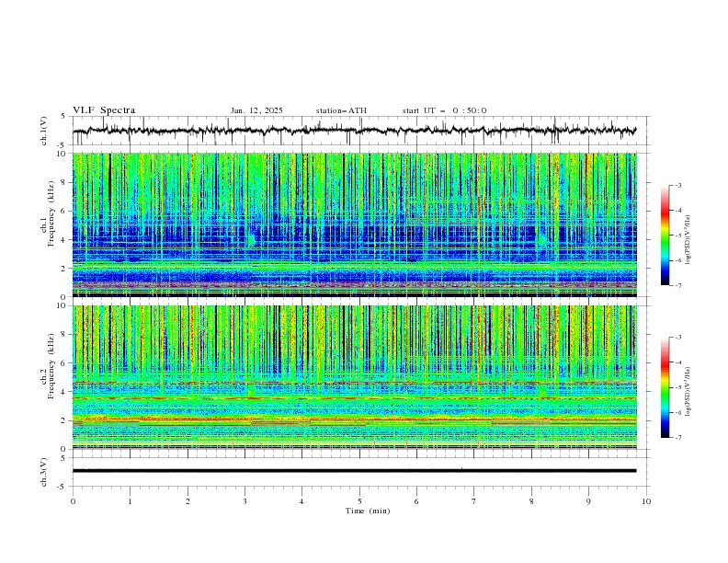
Task: Click the '5' tick label on time axis
Action: (x=359, y=501)
